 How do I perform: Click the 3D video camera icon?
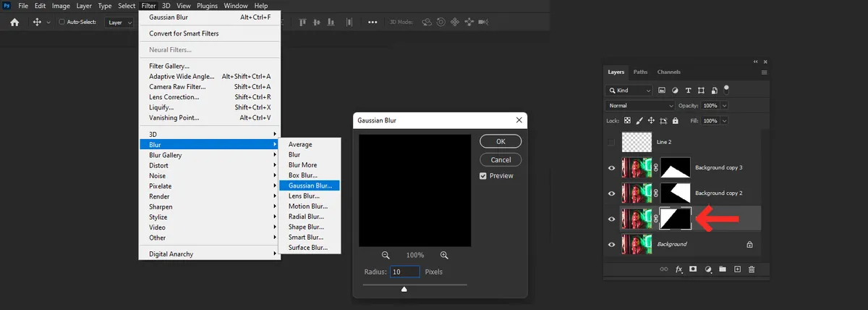click(482, 22)
